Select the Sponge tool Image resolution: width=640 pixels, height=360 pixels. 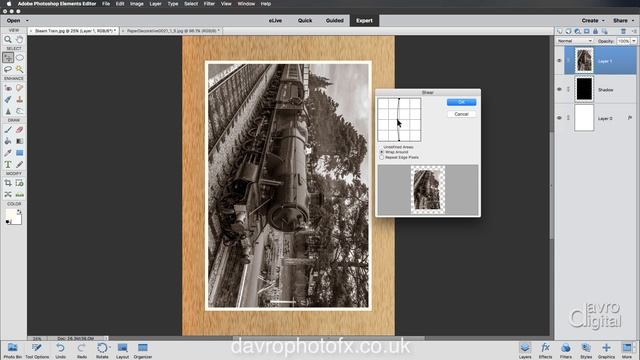pyautogui.click(x=20, y=111)
